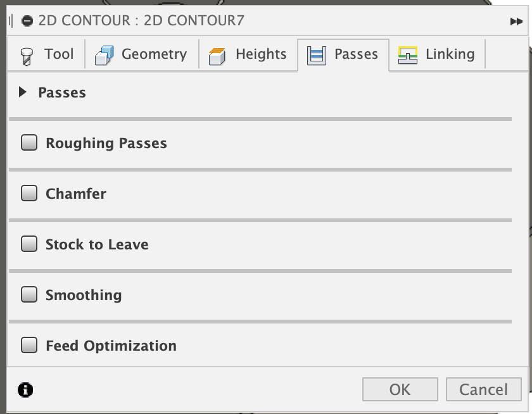
Task: Expand the Passes section
Action: pyautogui.click(x=22, y=92)
